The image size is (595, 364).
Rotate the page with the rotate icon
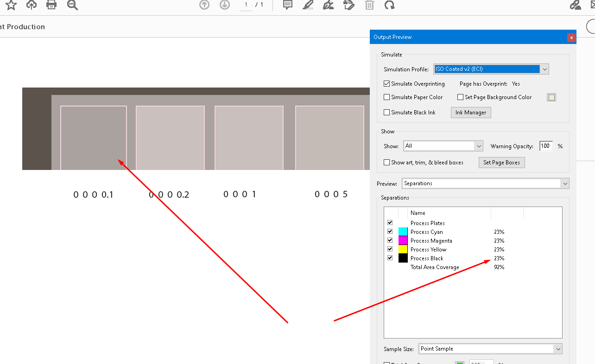tap(390, 5)
